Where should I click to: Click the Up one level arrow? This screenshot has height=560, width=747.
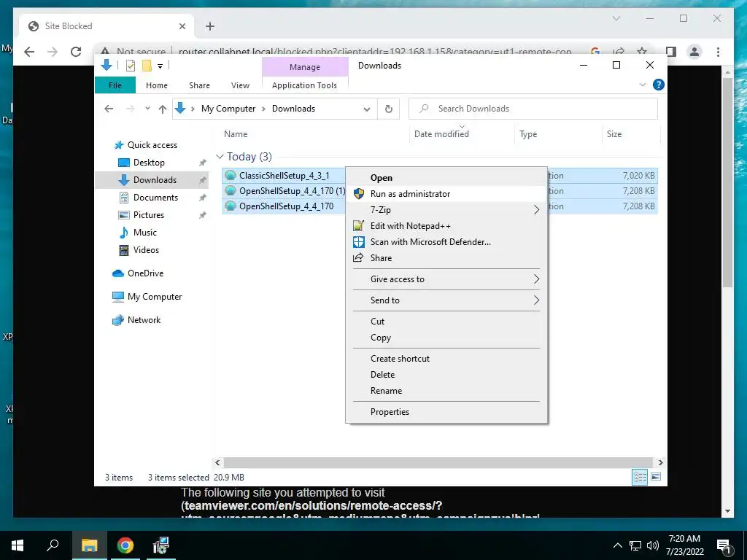point(163,109)
